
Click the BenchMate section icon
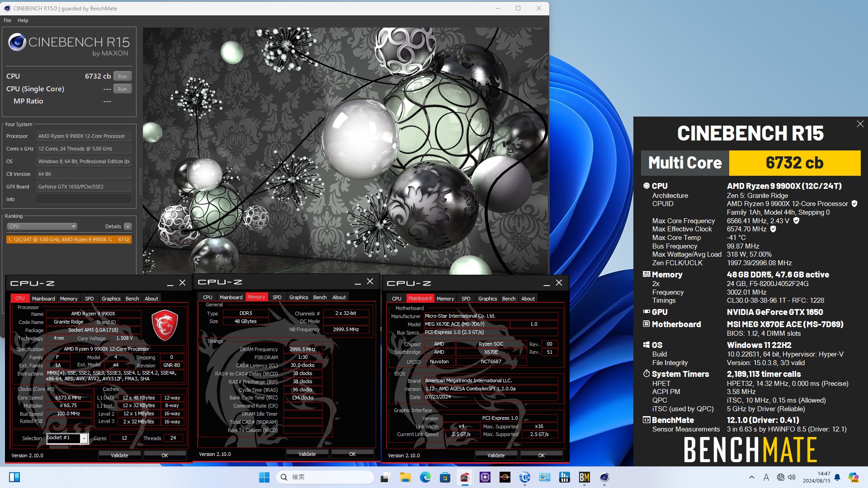point(646,420)
